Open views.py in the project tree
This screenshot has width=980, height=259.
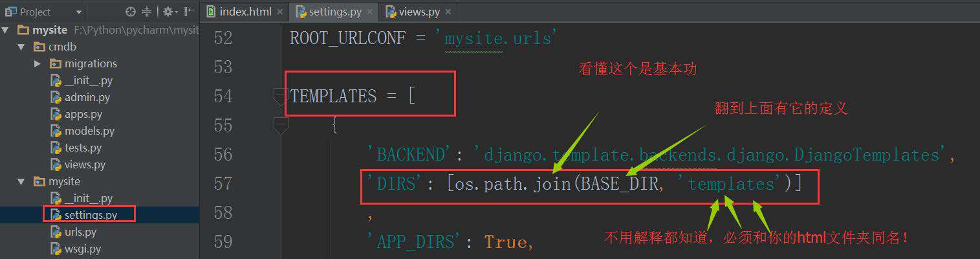tap(85, 164)
